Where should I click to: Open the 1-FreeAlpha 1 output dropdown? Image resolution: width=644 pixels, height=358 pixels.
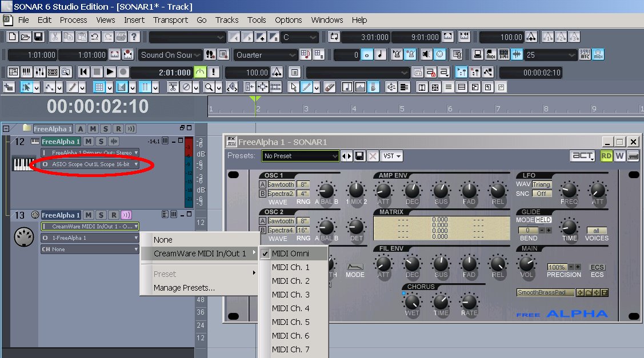coord(90,238)
